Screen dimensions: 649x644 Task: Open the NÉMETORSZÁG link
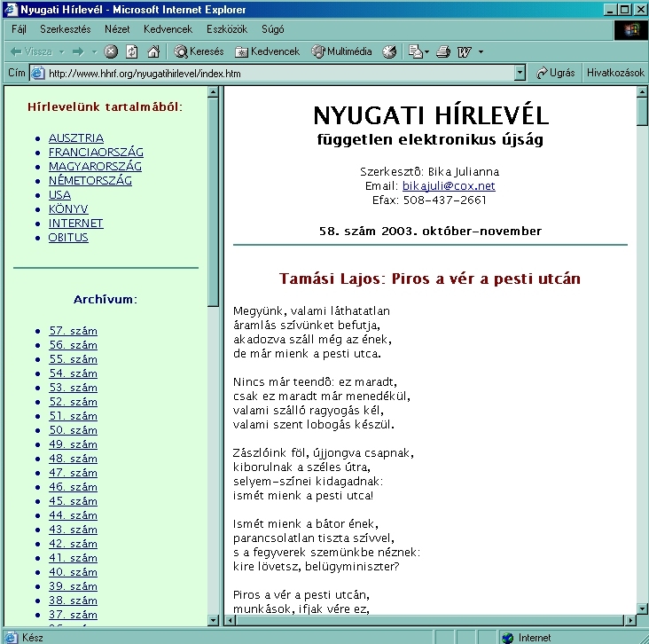point(90,181)
